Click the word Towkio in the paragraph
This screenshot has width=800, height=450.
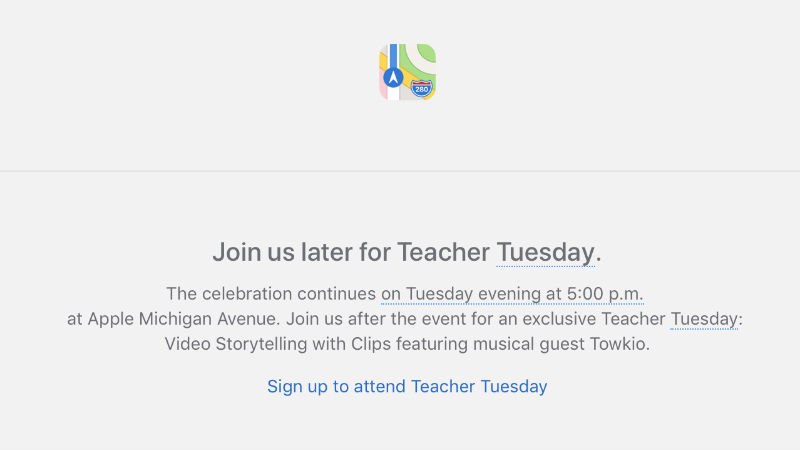point(619,344)
